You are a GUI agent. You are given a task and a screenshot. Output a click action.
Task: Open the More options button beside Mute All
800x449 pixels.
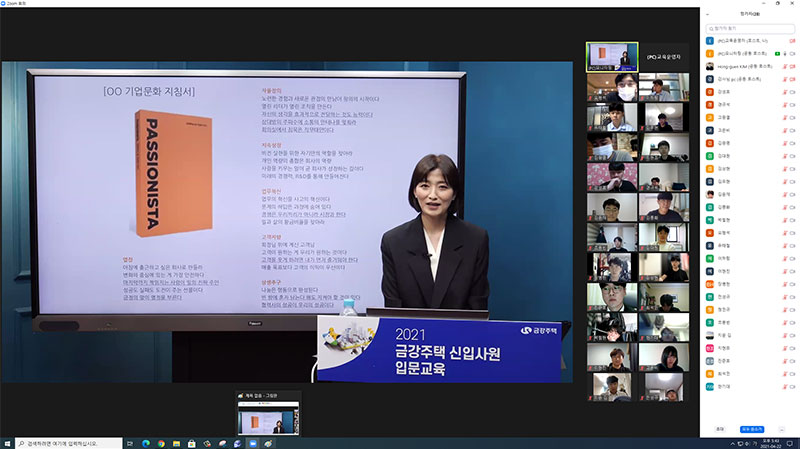782,429
